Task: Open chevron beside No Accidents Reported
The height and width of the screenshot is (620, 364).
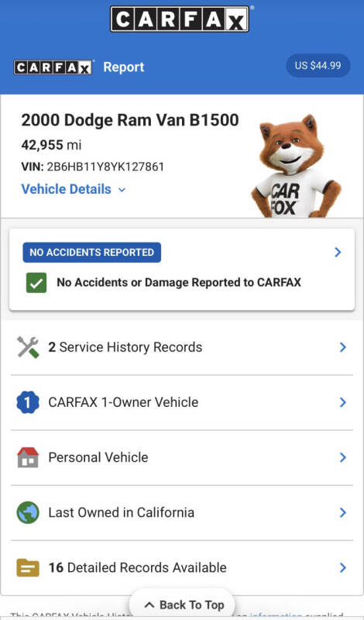Action: [338, 253]
